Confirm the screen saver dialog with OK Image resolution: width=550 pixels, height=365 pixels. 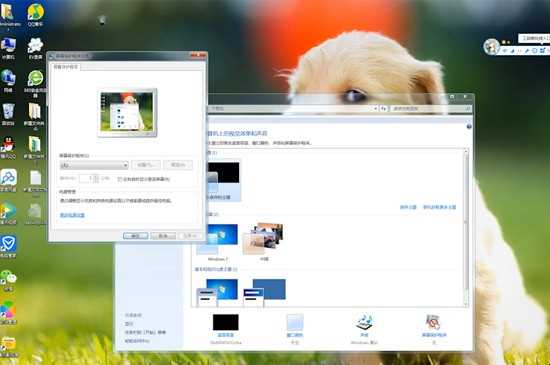(x=135, y=236)
